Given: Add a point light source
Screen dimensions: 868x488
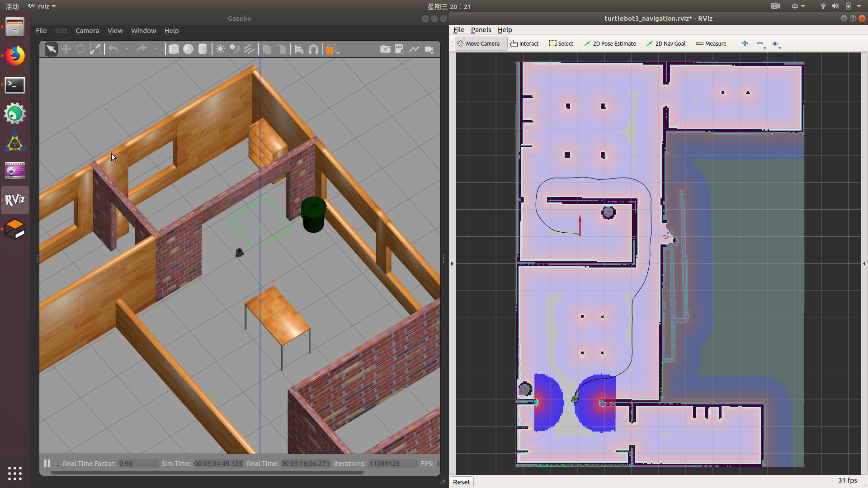Looking at the screenshot, I should (x=220, y=49).
